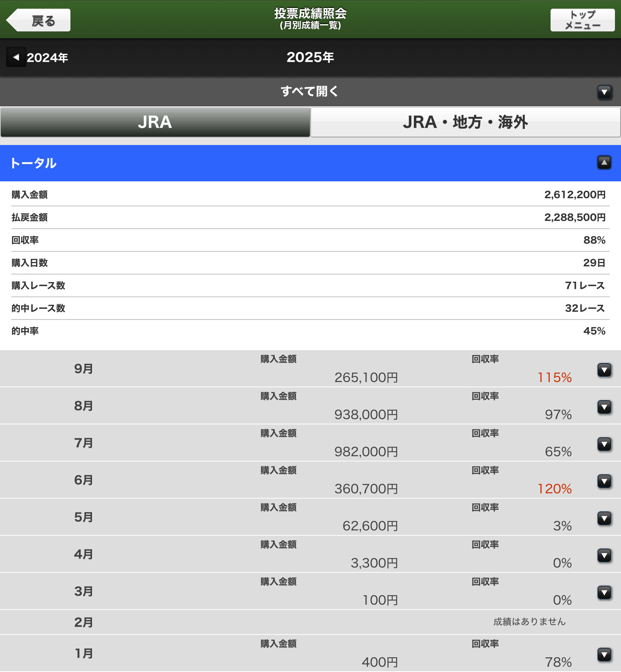Expand 4月 details arrow
This screenshot has height=672, width=621.
[604, 555]
